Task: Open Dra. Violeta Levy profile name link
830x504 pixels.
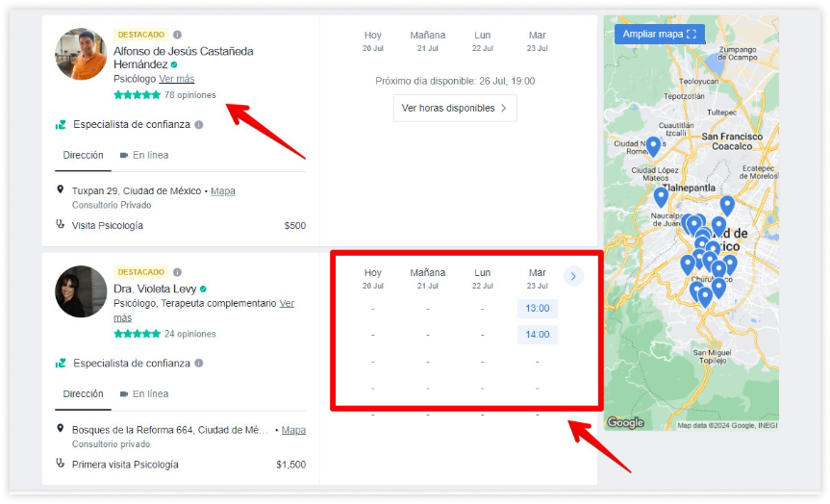Action: coord(155,290)
